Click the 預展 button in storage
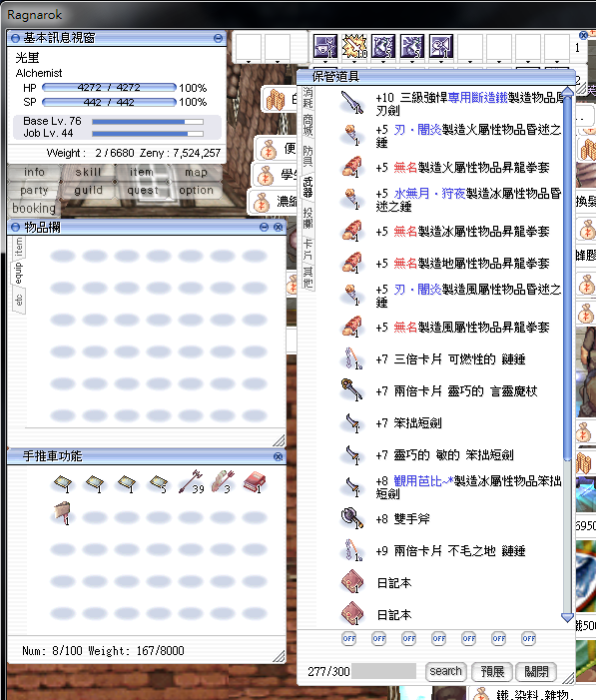Screen dimensions: 596x700 coord(492,671)
